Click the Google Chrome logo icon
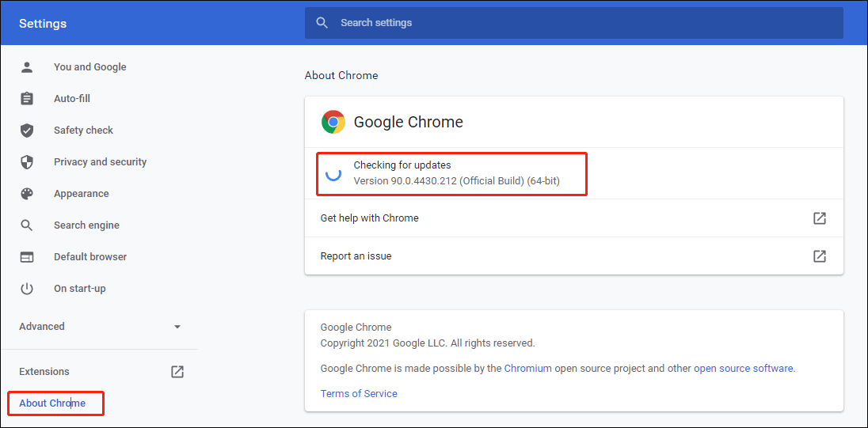Viewport: 868px width, 428px height. click(x=333, y=122)
